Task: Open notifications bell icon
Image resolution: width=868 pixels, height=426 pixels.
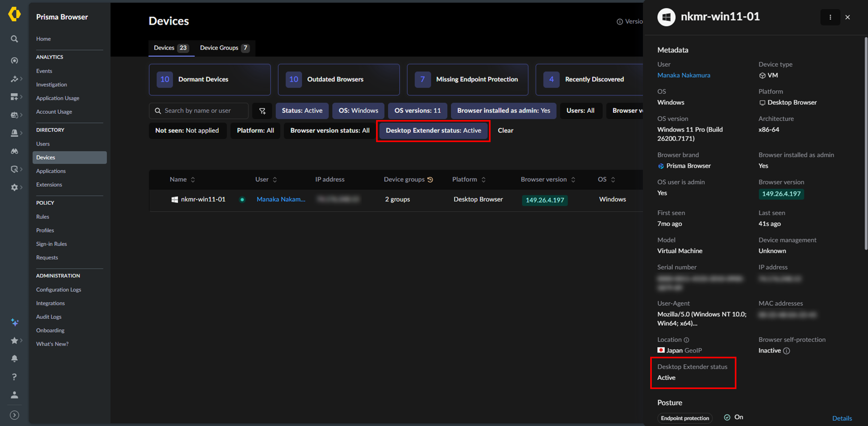Action: 14,359
